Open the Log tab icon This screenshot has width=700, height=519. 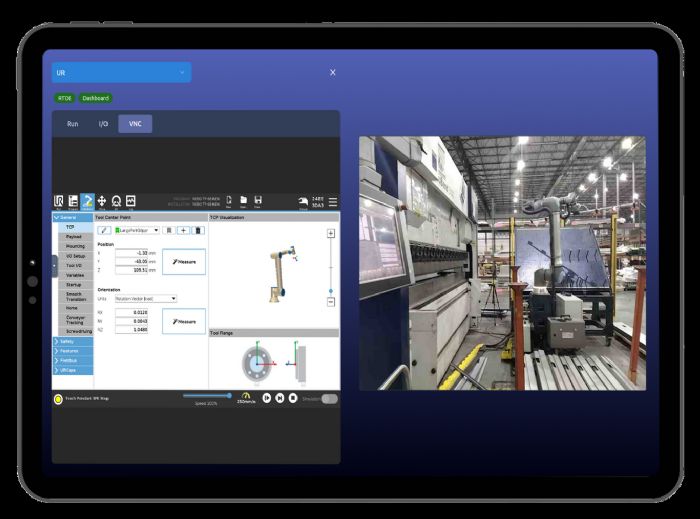(131, 201)
